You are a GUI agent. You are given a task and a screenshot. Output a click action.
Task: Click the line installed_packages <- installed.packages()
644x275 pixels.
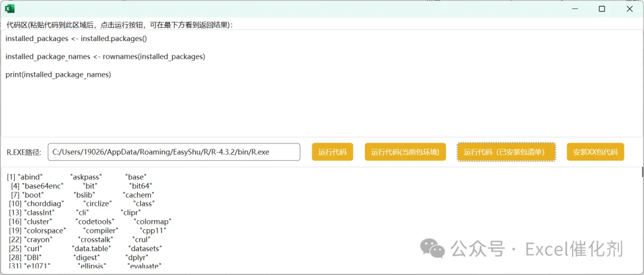pyautogui.click(x=76, y=39)
